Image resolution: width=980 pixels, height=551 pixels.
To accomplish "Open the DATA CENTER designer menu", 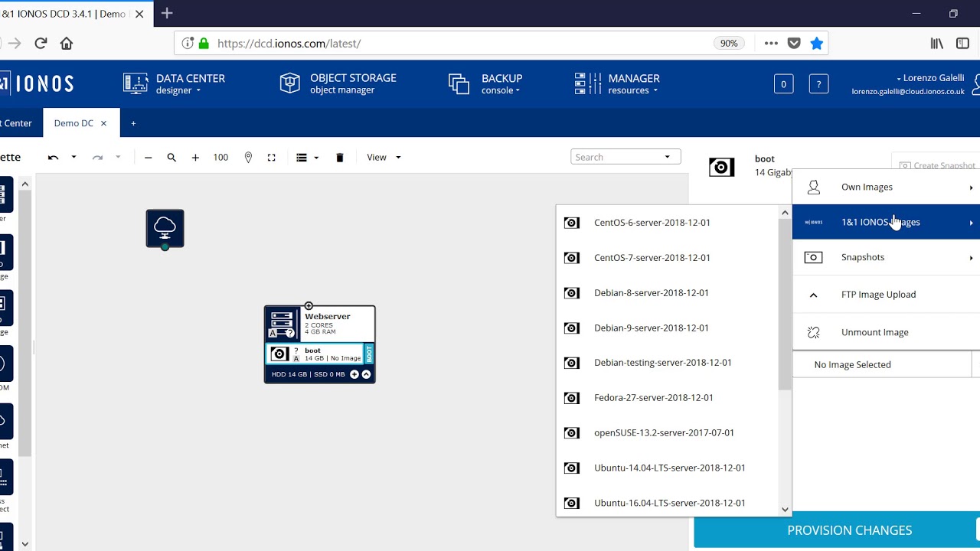I will [175, 83].
